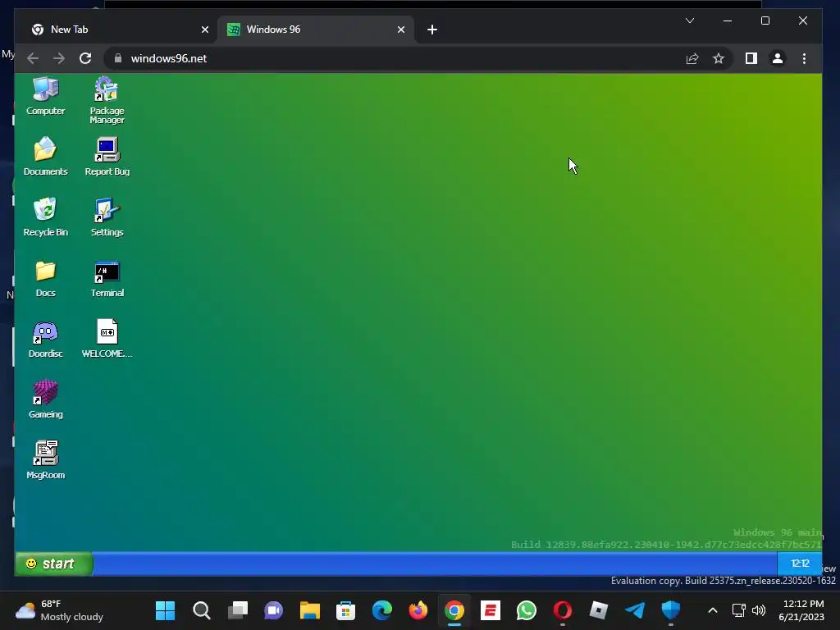Bookmark this page with the star
The width and height of the screenshot is (840, 630).
click(x=719, y=58)
